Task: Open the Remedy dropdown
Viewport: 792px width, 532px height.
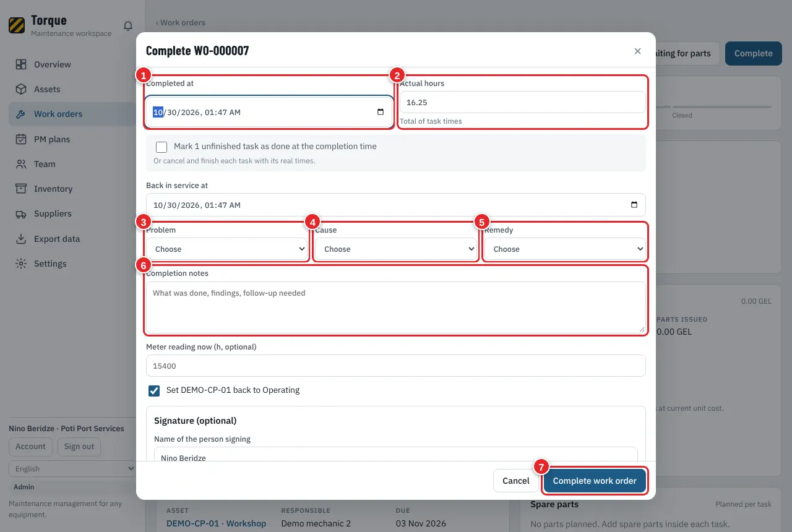Action: coord(565,249)
